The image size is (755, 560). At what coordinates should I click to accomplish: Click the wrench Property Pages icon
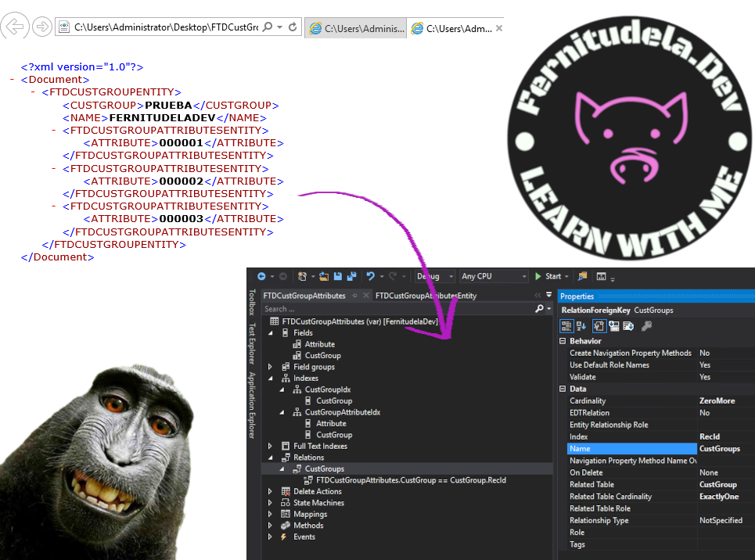[x=647, y=325]
